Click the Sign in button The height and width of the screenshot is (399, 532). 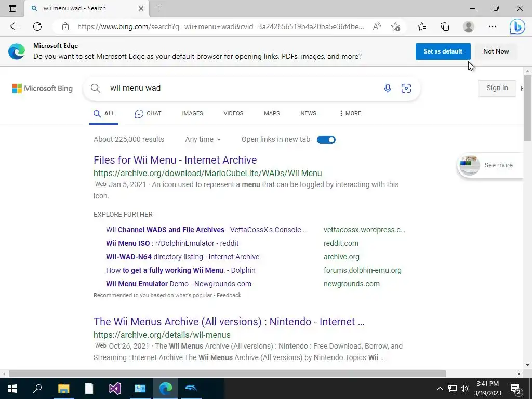click(x=497, y=88)
